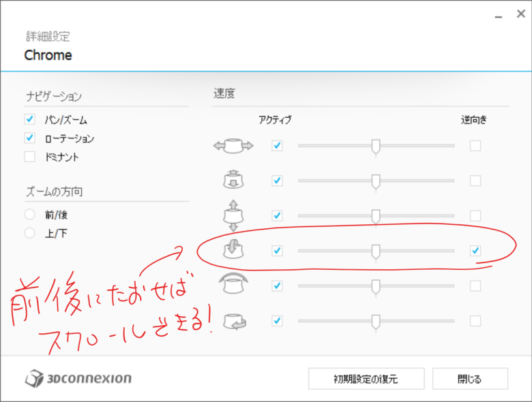Click the left/right pan motion icon

coord(233,146)
